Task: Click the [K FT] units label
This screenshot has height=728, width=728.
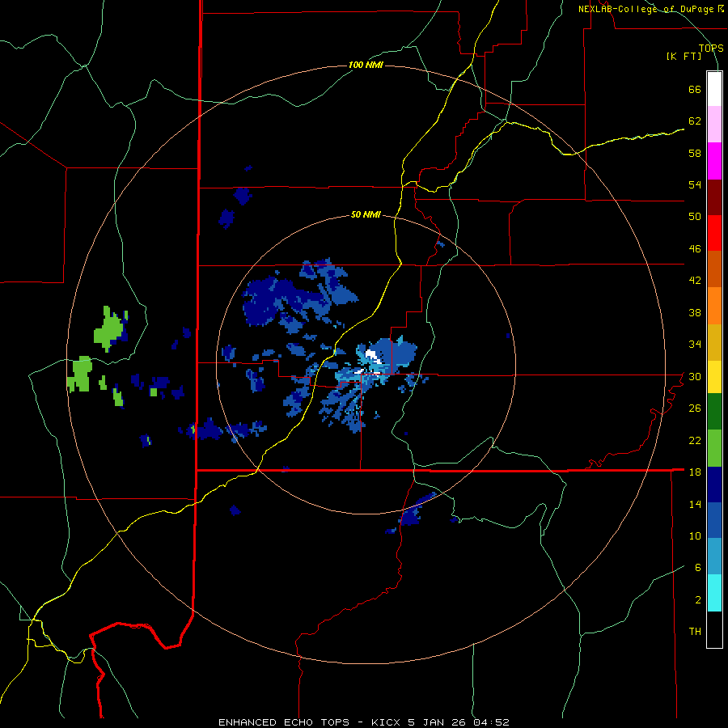Action: [684, 57]
